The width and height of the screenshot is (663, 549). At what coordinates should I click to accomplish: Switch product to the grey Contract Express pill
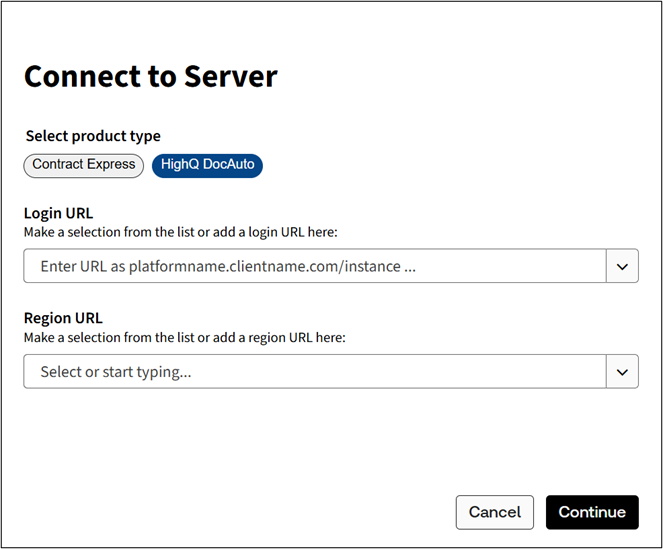pyautogui.click(x=84, y=165)
